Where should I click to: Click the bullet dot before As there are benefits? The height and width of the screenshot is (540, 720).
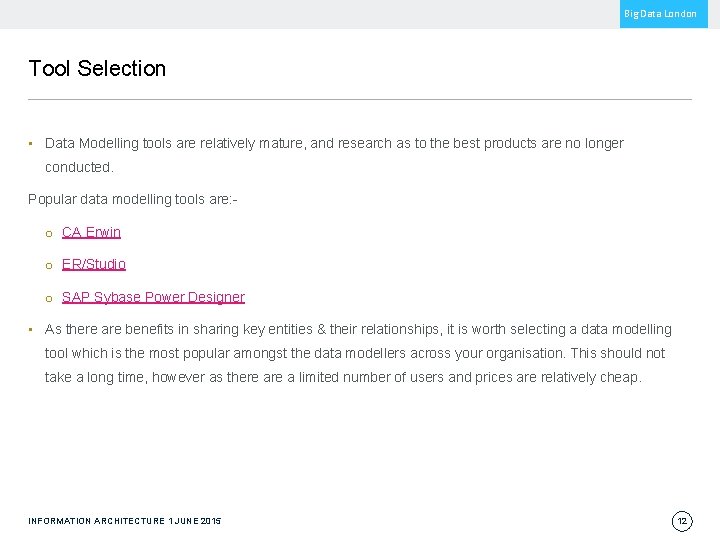click(32, 330)
